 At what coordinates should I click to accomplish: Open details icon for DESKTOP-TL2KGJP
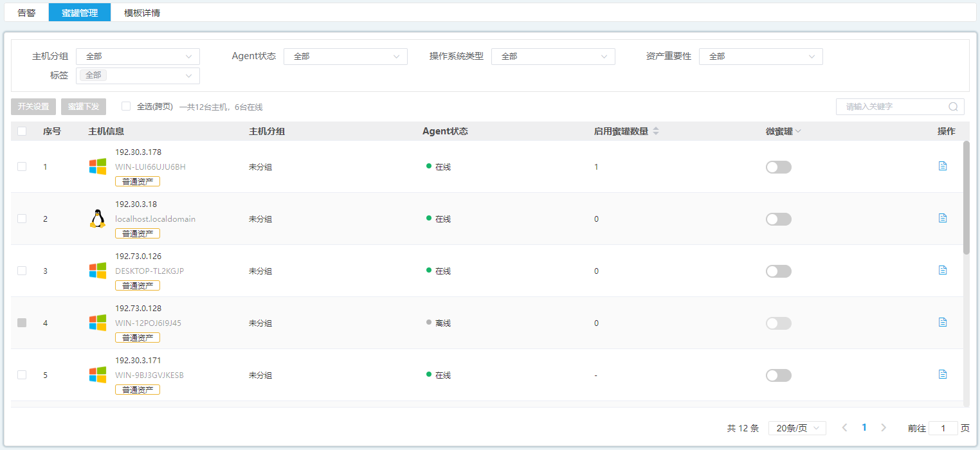[x=943, y=270]
